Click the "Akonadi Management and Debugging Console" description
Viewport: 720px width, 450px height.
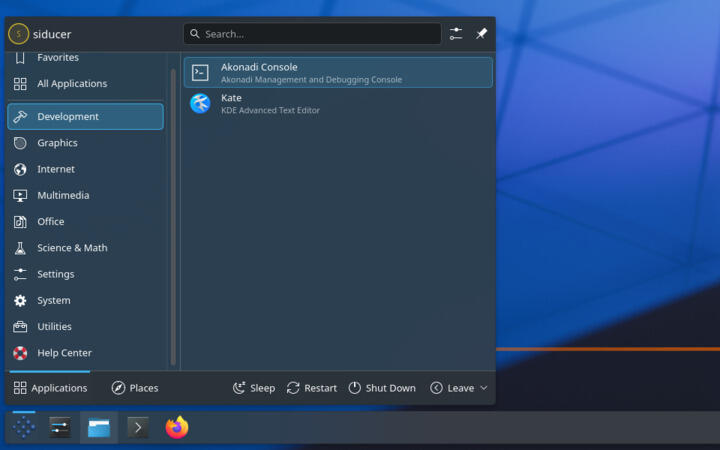point(311,79)
